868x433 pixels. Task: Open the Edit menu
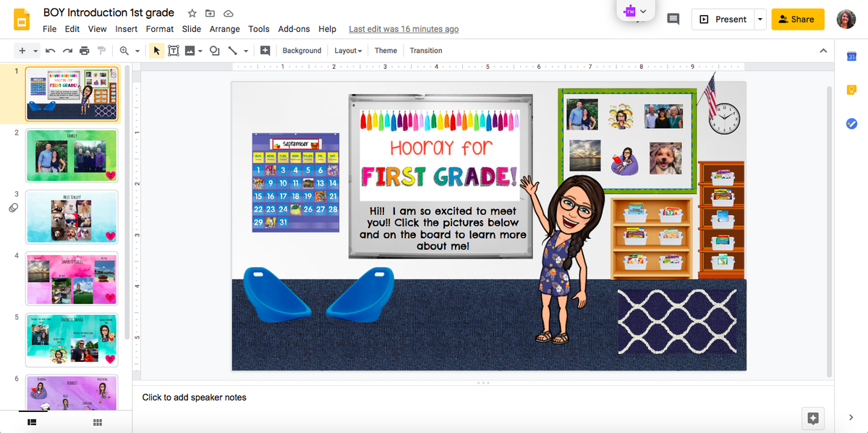[x=72, y=29]
